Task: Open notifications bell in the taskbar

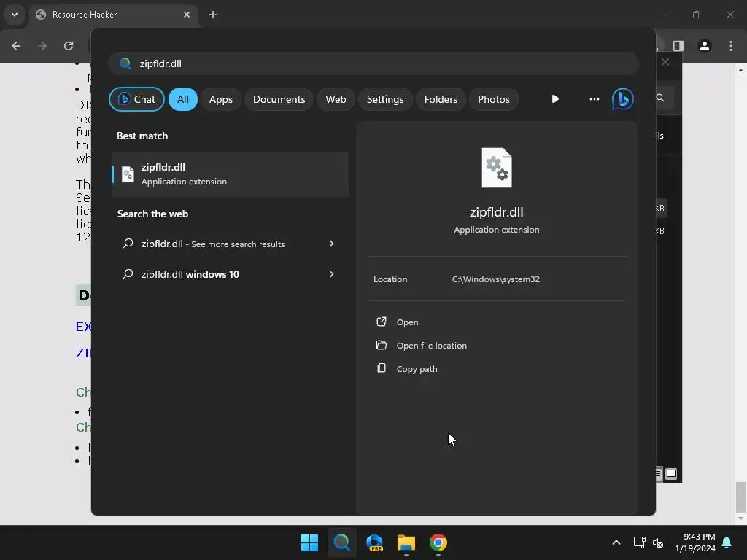Action: [x=727, y=542]
